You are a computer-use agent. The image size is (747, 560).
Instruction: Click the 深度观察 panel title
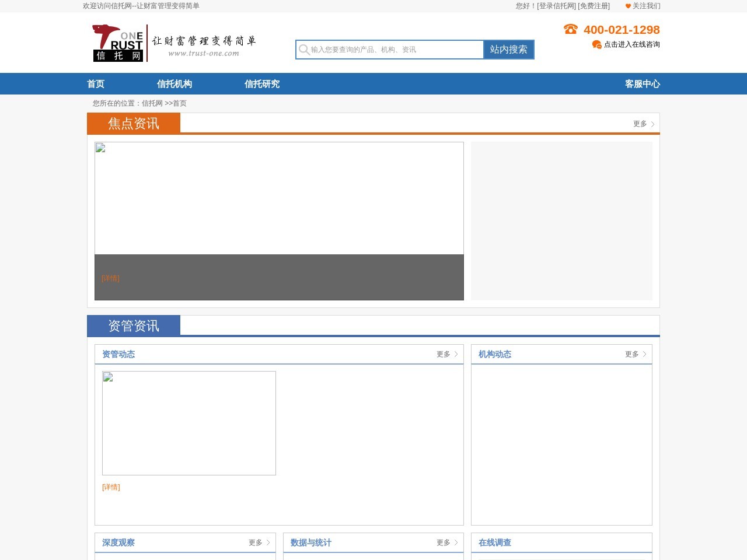(118, 542)
